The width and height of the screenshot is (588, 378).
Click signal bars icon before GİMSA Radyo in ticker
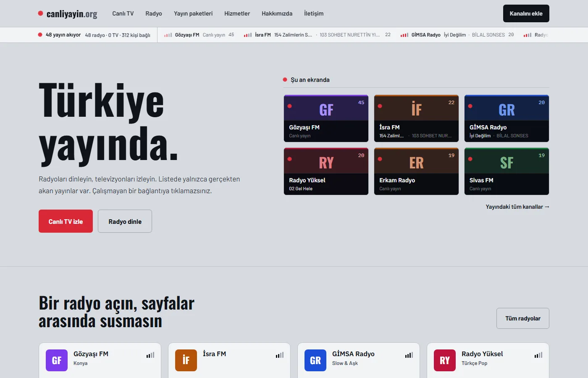pos(404,35)
